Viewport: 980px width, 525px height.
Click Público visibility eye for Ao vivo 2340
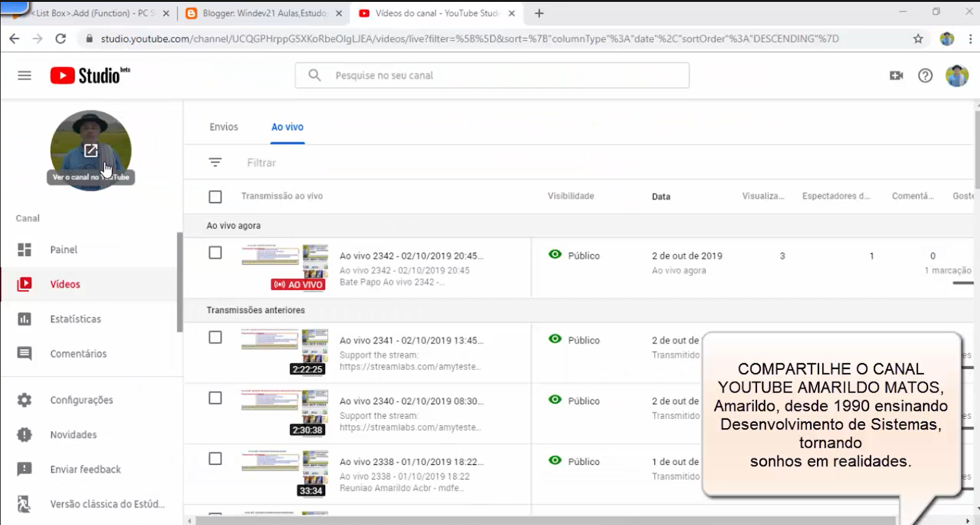[x=555, y=399]
